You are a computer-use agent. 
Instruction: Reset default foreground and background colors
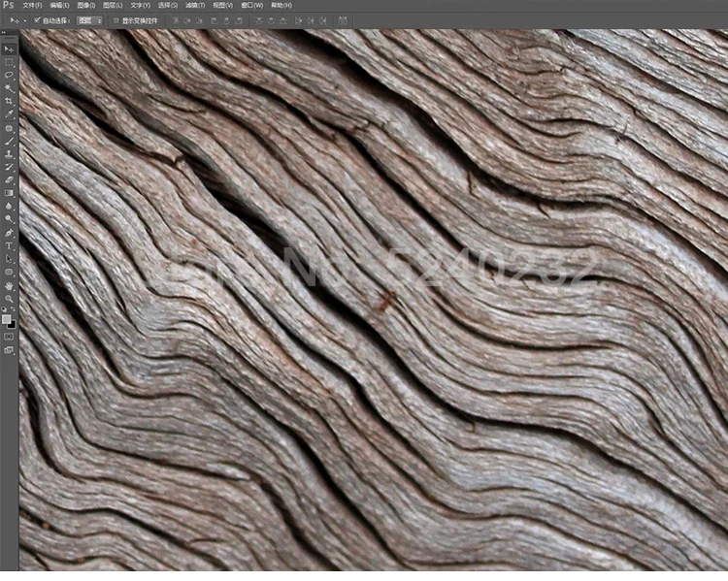pos(4,309)
